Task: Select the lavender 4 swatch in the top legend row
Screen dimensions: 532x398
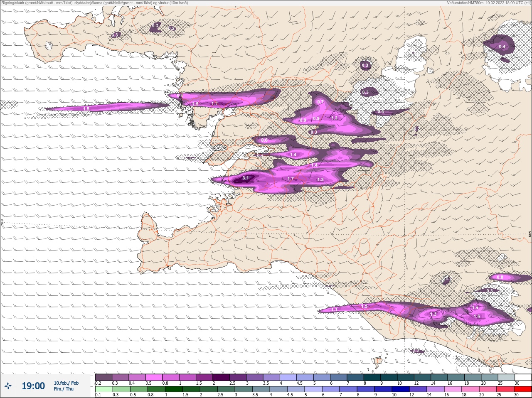Action: tap(288, 377)
